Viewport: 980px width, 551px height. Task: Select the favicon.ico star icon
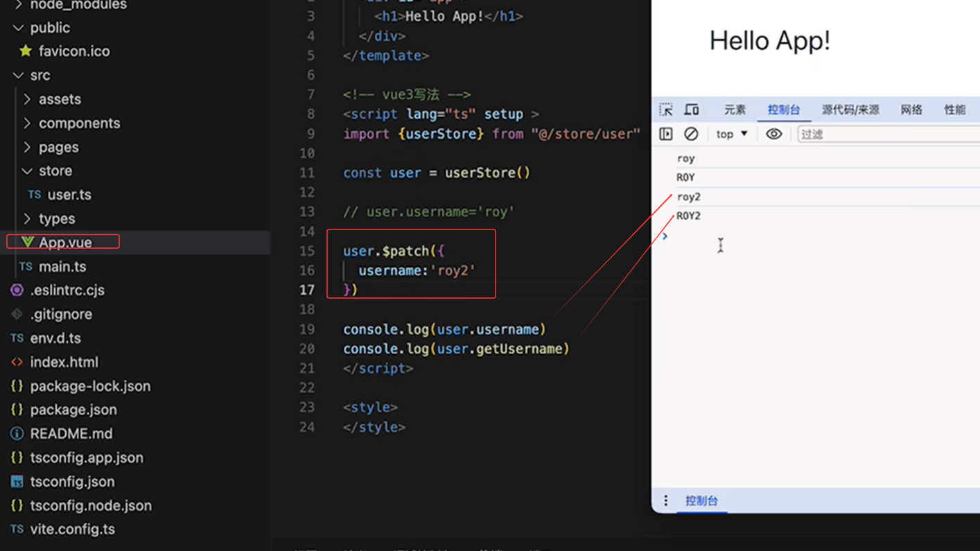pos(26,51)
